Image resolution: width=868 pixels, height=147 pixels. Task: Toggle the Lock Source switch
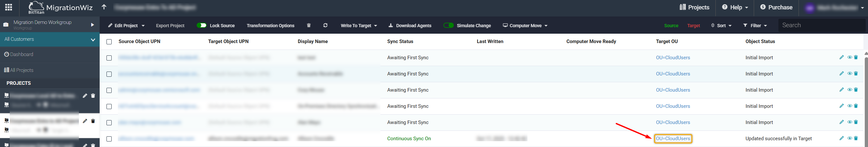point(202,26)
